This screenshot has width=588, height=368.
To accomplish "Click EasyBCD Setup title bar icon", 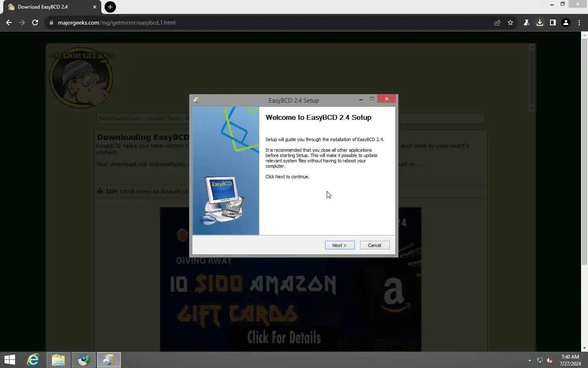I will [196, 100].
